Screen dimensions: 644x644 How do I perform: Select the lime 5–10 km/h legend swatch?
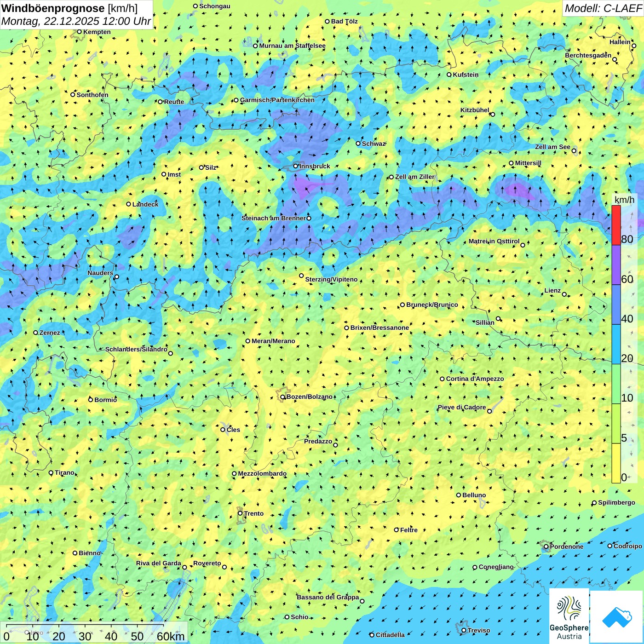click(616, 424)
